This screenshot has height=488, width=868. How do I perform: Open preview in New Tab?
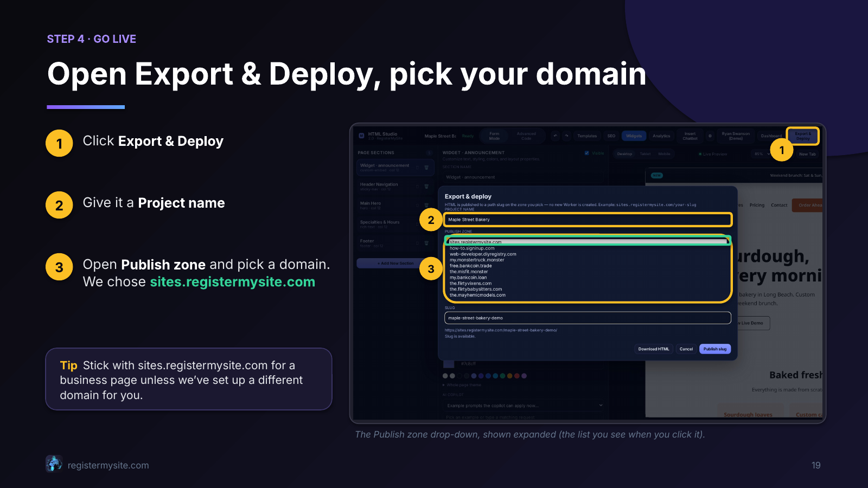coord(807,154)
